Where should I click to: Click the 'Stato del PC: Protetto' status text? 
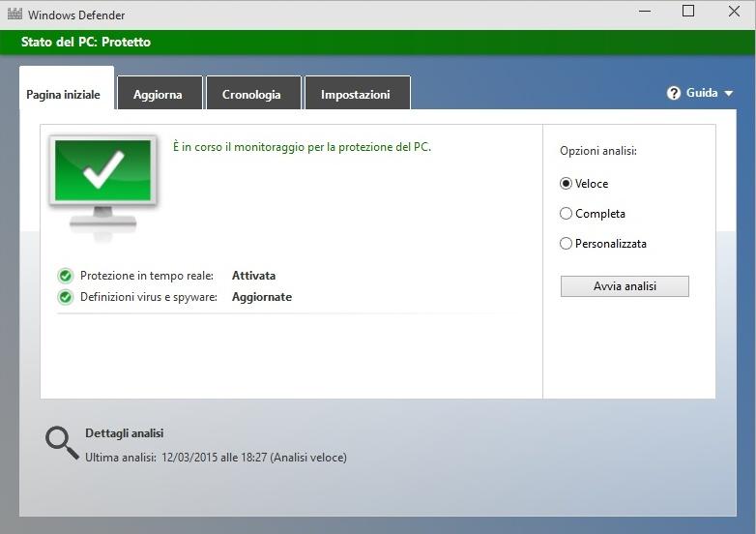[86, 42]
